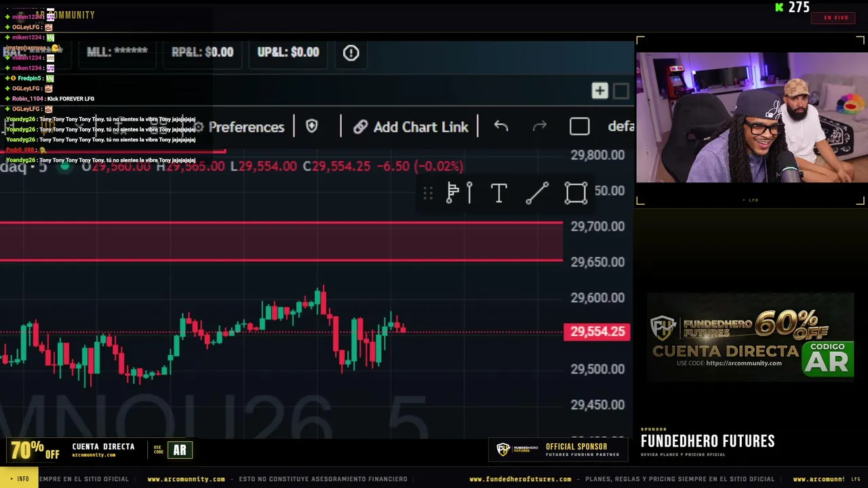Click the 29,800.00 price axis label

[x=597, y=155]
